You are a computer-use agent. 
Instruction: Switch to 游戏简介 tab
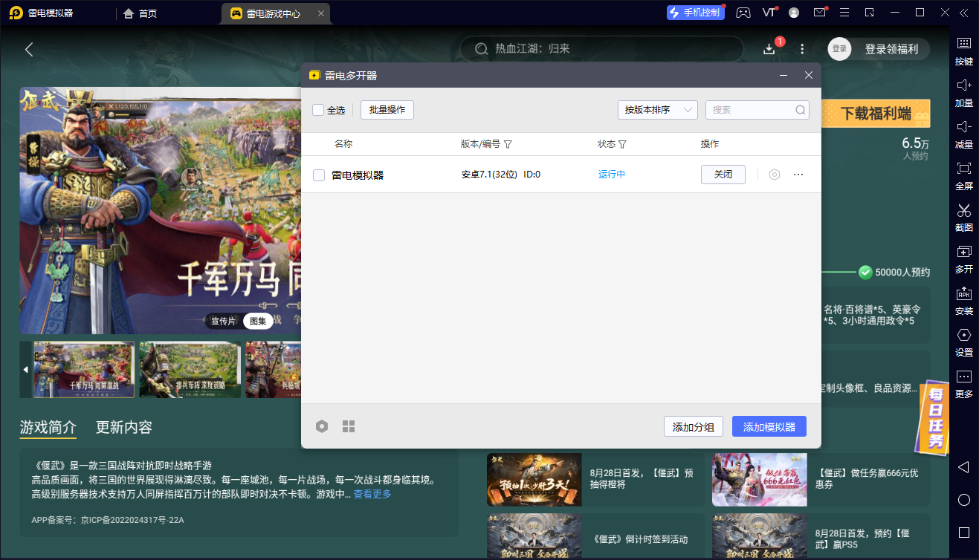[x=48, y=428]
